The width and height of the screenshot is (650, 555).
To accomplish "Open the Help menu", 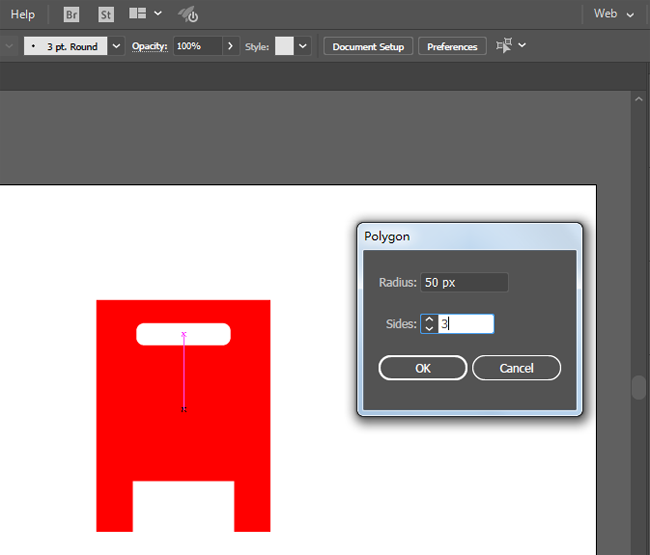I will pos(22,14).
